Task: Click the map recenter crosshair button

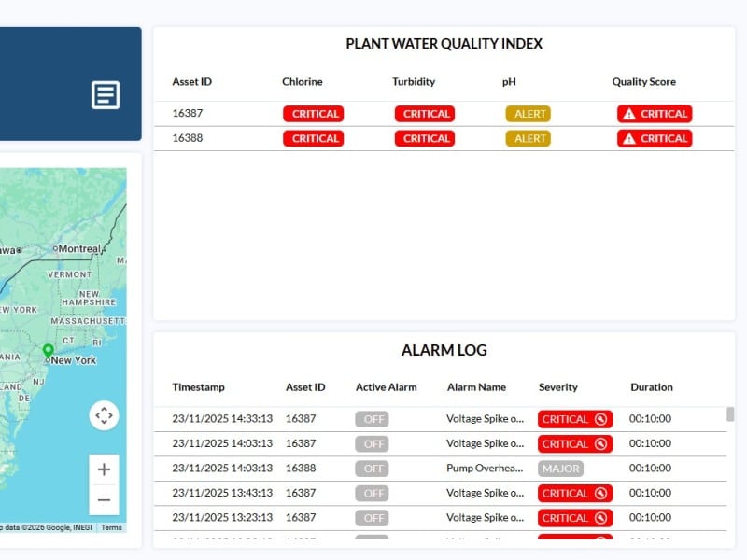Action: 104,415
